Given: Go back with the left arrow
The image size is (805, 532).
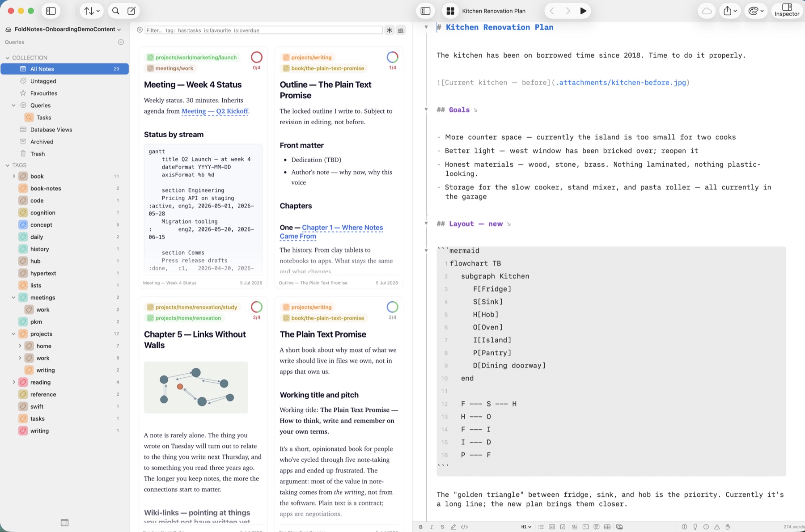Looking at the screenshot, I should coord(552,11).
